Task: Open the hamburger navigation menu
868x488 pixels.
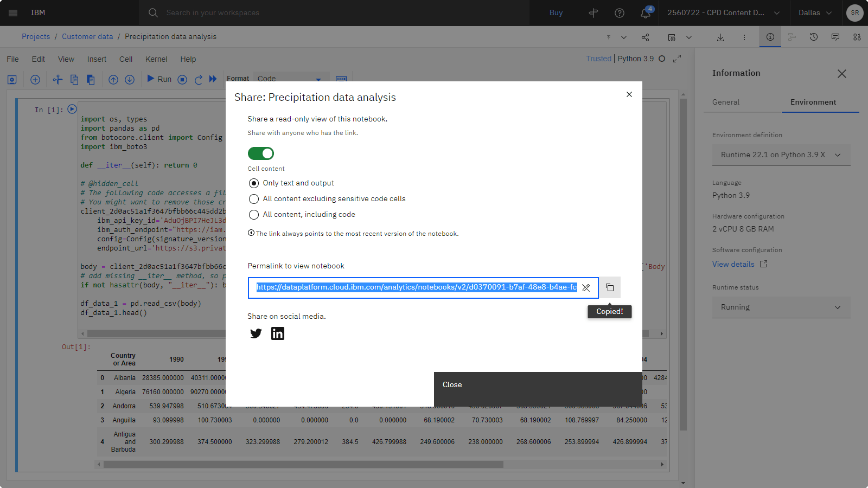Action: coord(13,13)
